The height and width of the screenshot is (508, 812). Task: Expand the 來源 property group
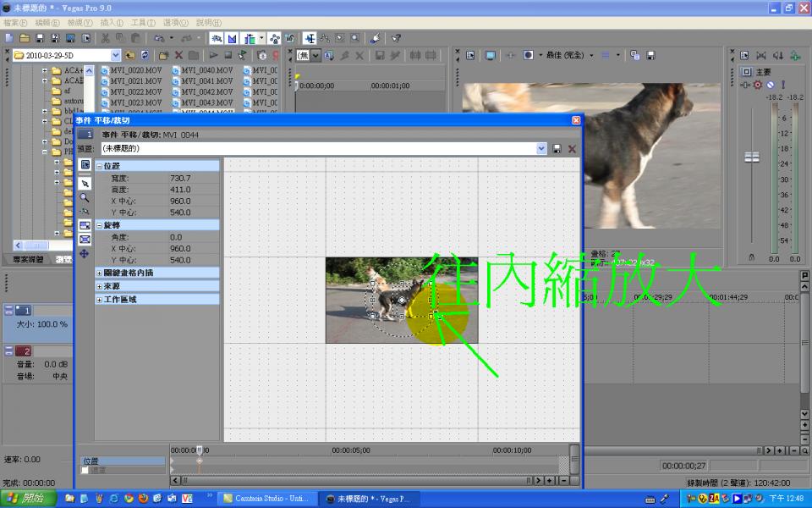(99, 286)
